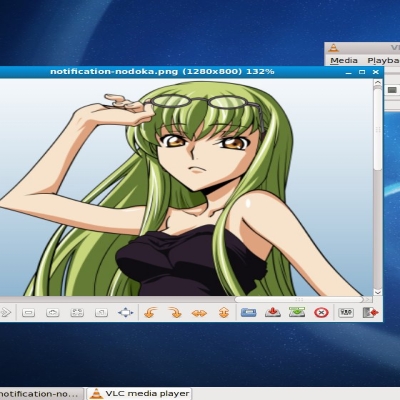Flip image horizontally
This screenshot has height=400, width=400.
tap(199, 313)
